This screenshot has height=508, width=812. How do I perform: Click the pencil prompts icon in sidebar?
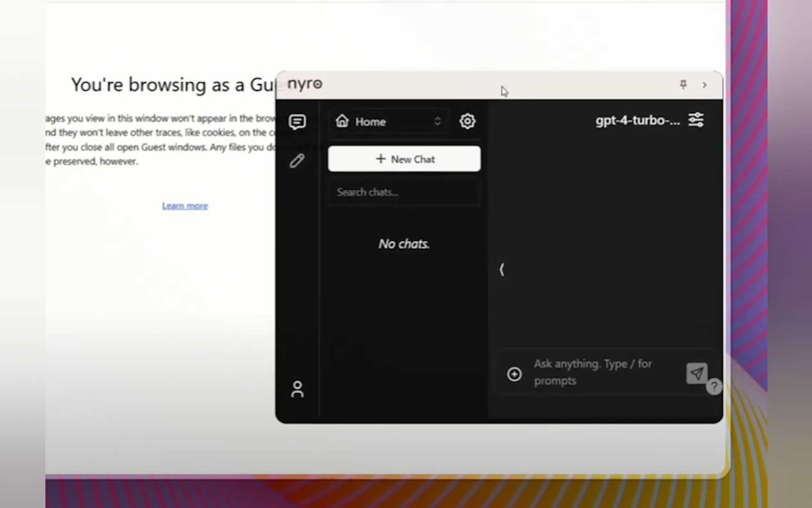[297, 161]
